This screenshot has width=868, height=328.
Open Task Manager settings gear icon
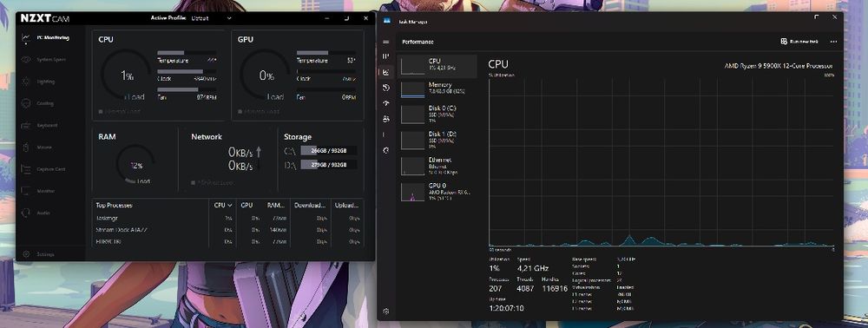pyautogui.click(x=386, y=312)
